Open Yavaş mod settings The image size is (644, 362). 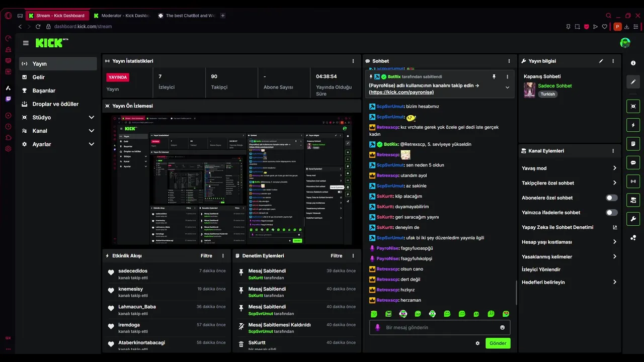(x=570, y=168)
